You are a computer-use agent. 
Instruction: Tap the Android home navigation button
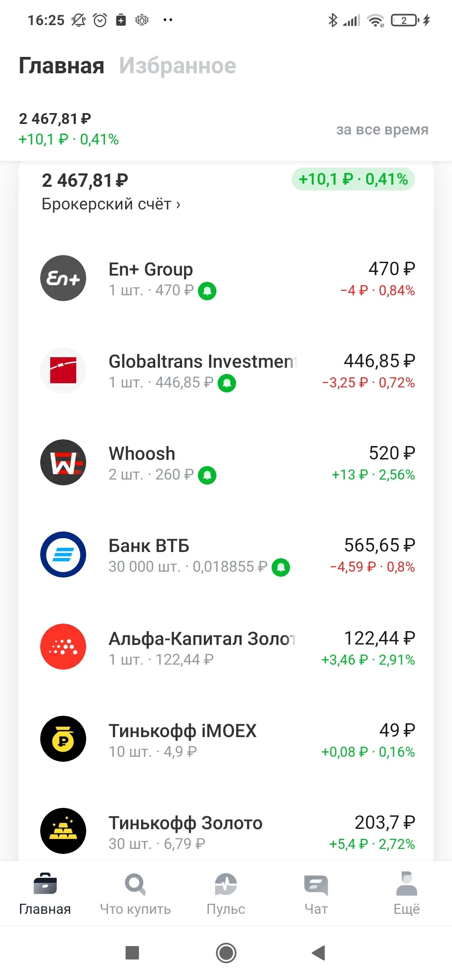coord(226,953)
